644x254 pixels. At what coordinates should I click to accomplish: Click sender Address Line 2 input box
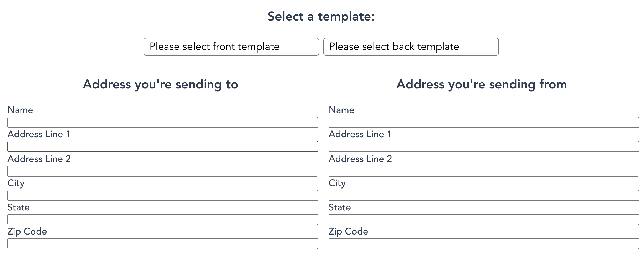pyautogui.click(x=484, y=171)
